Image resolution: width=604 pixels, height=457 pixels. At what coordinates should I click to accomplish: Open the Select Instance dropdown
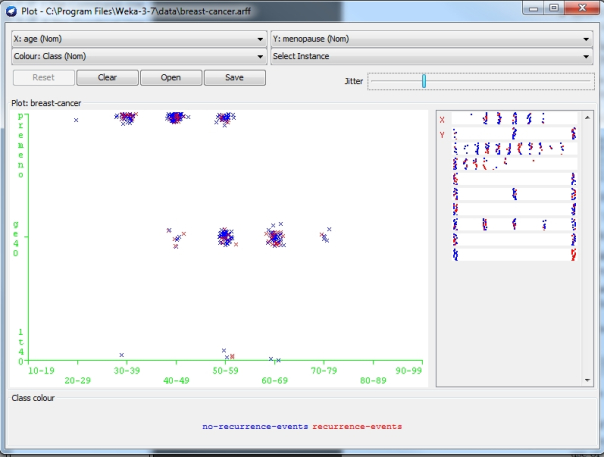[431, 57]
